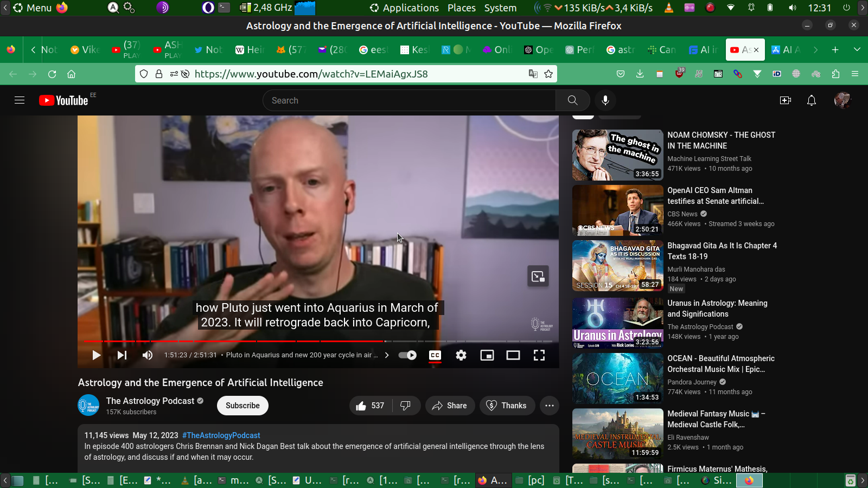Screen dimensions: 868x488
Task: Toggle the autoplay switch
Action: (x=407, y=355)
